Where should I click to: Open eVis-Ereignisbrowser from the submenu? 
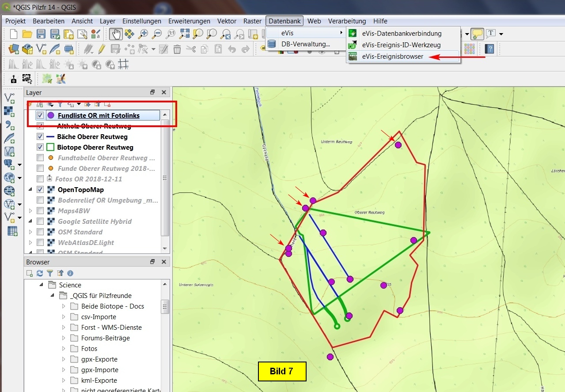tap(392, 57)
